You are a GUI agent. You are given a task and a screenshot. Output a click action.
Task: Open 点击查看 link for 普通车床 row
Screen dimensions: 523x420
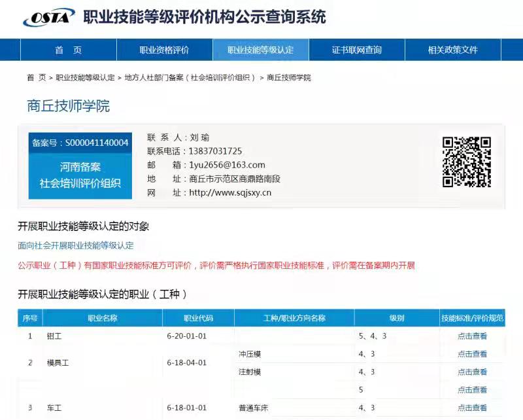pos(472,408)
